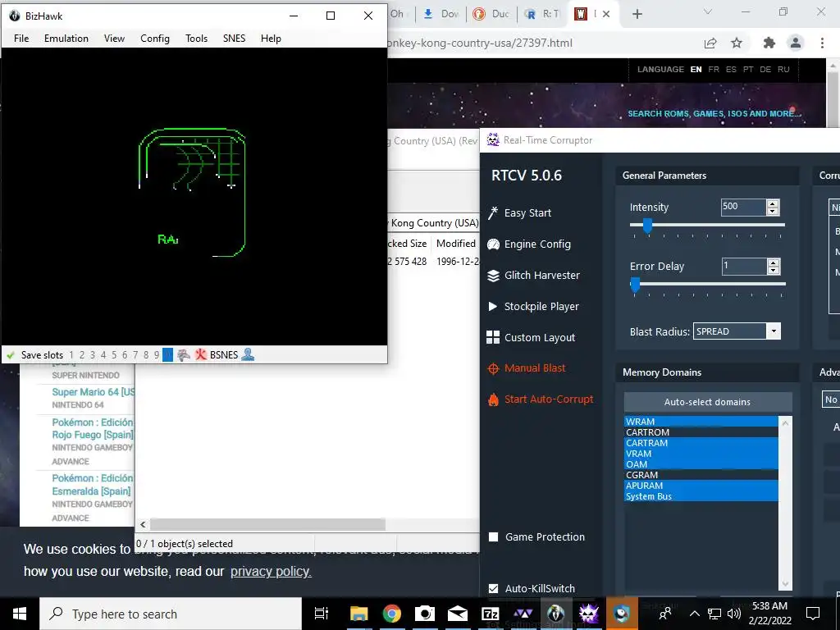Select APURAM memory domain
Screen dimensions: 840x630
click(x=701, y=486)
